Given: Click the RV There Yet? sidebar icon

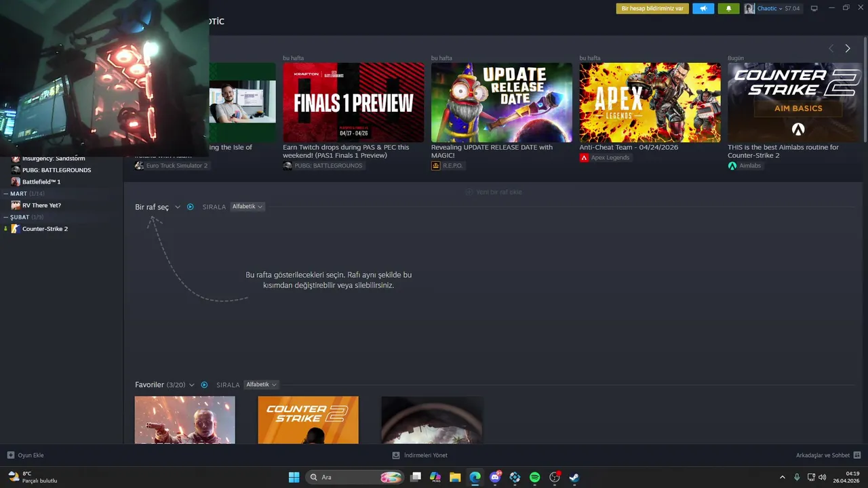Looking at the screenshot, I should click(x=16, y=205).
